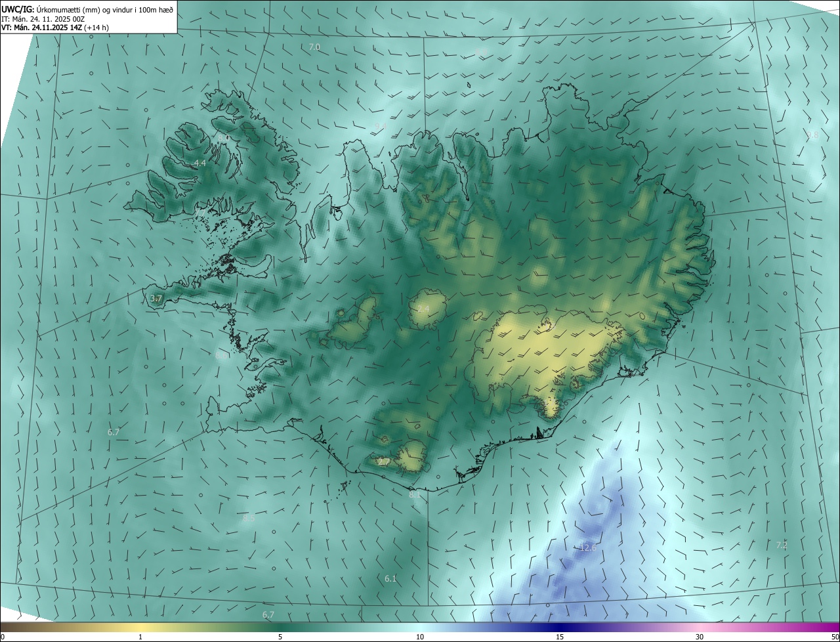Click the colorbar tick labeled 15
840x642 pixels.
pos(560,637)
